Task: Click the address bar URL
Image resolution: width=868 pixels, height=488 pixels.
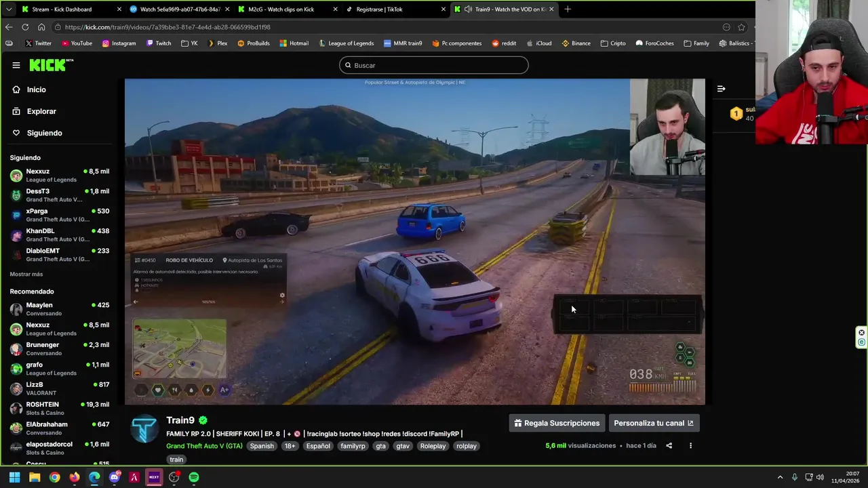Action: [167, 27]
